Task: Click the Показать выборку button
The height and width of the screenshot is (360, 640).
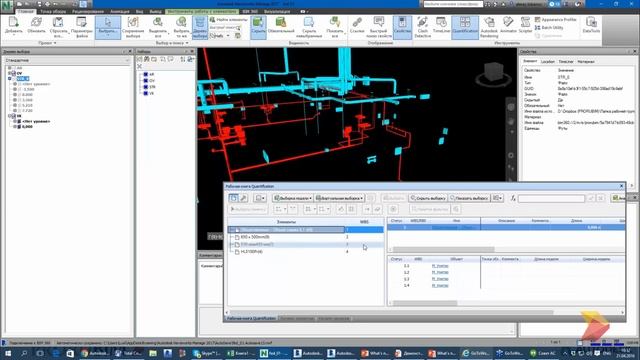Action: pyautogui.click(x=469, y=198)
